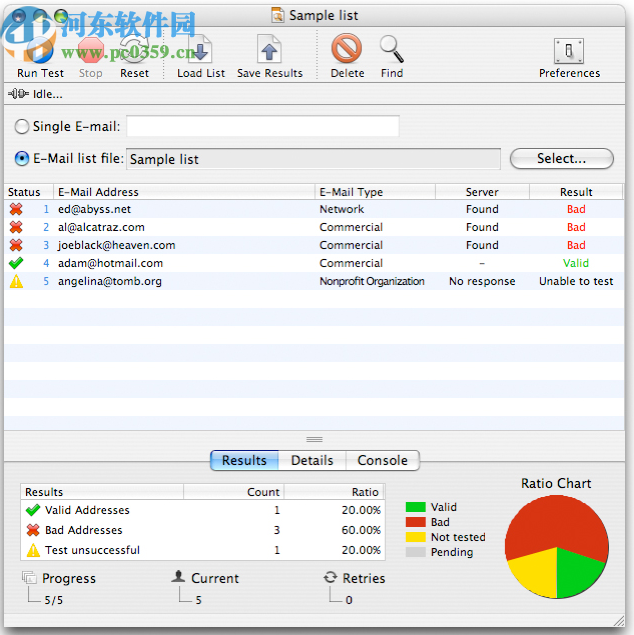Click the warning icon beside Test unsuccessful
Screen dimensions: 634x635
click(x=33, y=550)
